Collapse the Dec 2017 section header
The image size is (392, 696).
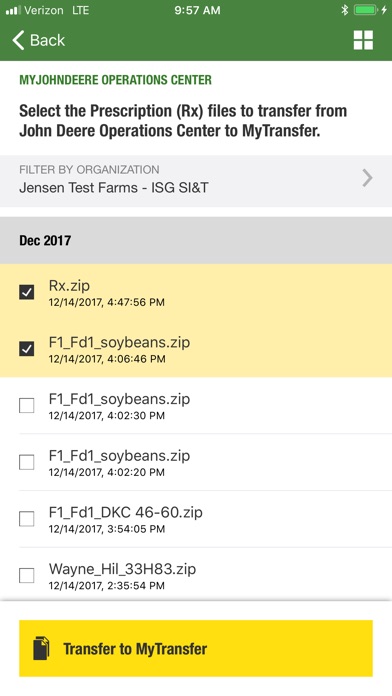196,241
